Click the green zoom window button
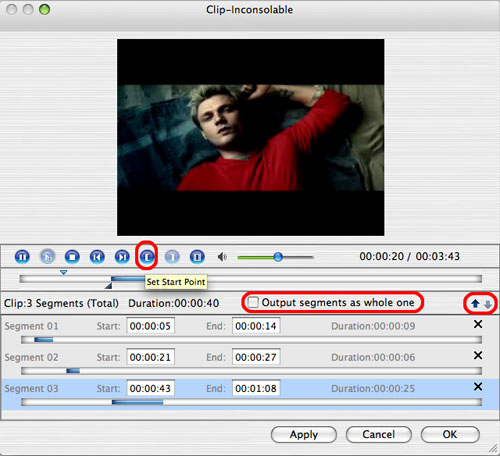 (x=44, y=9)
